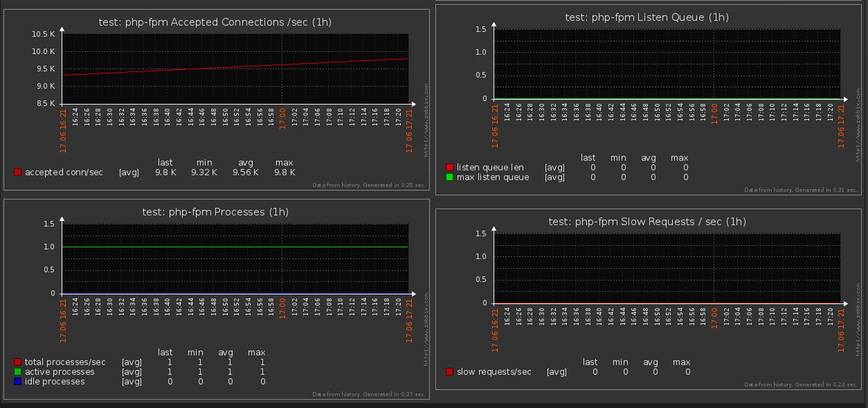
Task: Click the 'max listen queue' legend label
Action: point(493,177)
